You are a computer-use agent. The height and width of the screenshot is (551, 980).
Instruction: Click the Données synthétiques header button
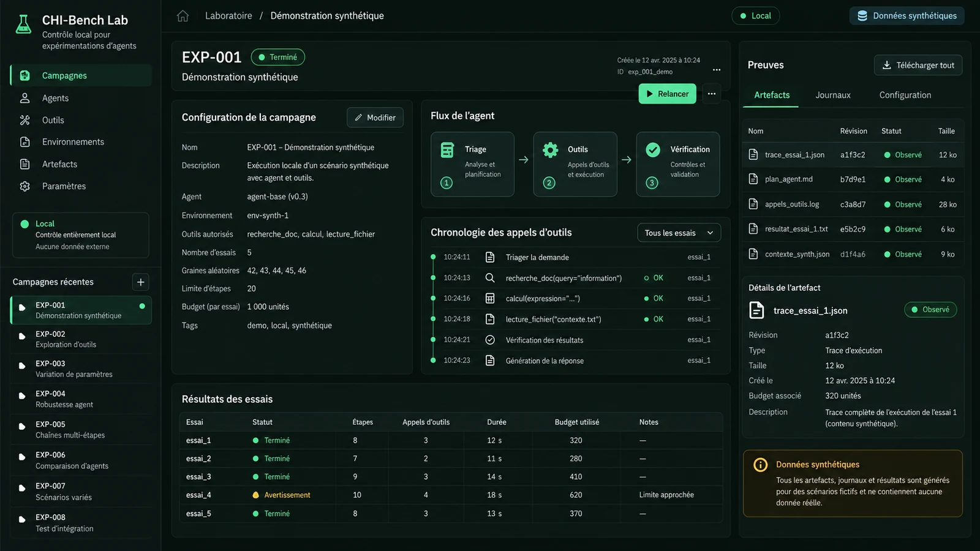pyautogui.click(x=907, y=16)
